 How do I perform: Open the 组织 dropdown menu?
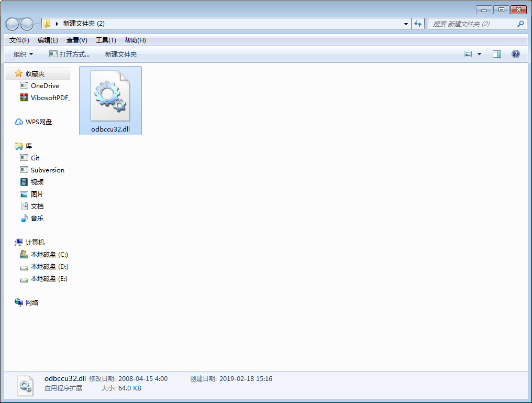[x=22, y=53]
